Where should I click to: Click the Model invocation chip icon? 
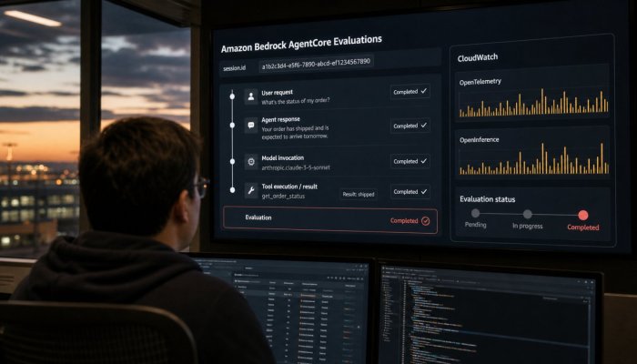click(251, 162)
